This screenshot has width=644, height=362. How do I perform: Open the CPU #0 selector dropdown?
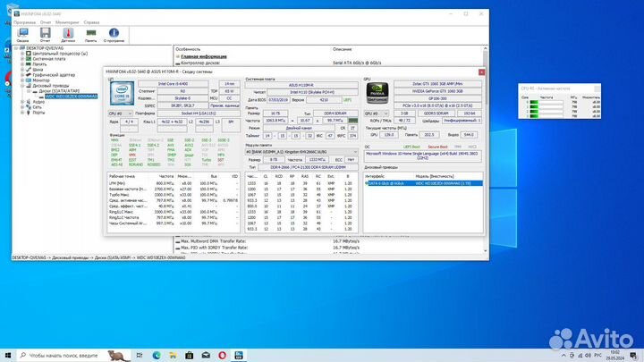pos(121,114)
